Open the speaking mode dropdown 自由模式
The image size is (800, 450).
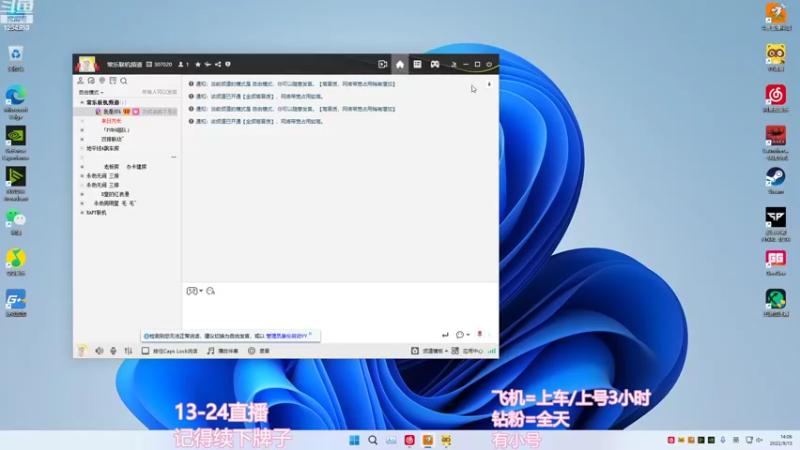[x=91, y=92]
